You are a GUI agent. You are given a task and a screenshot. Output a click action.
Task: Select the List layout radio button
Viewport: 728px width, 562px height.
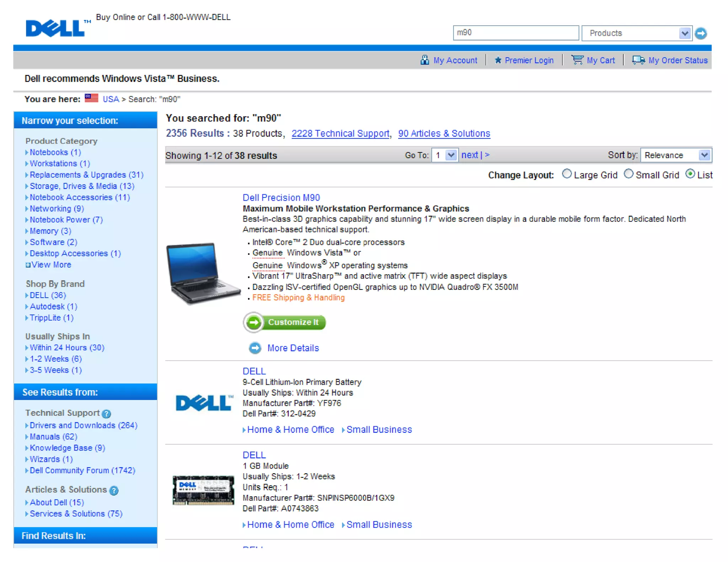[690, 174]
